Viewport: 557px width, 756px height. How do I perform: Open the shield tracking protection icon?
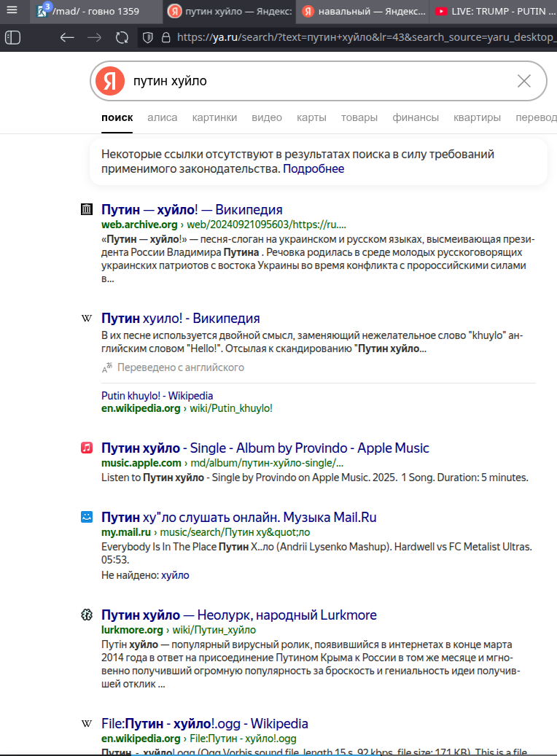coord(148,37)
